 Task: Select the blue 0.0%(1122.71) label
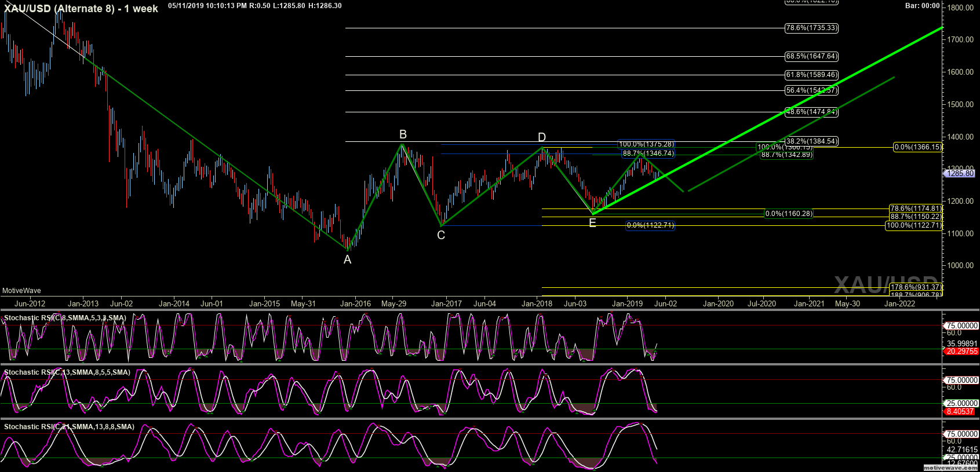(650, 225)
